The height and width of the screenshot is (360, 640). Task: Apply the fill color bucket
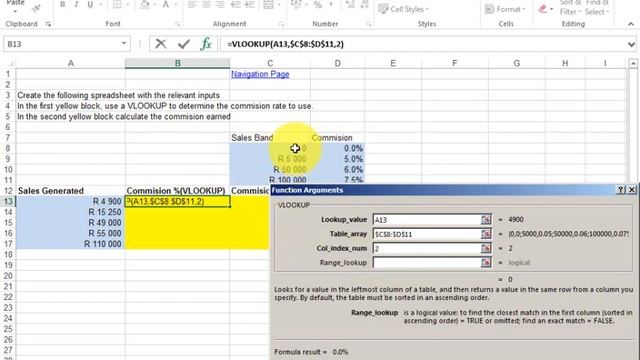click(144, 4)
